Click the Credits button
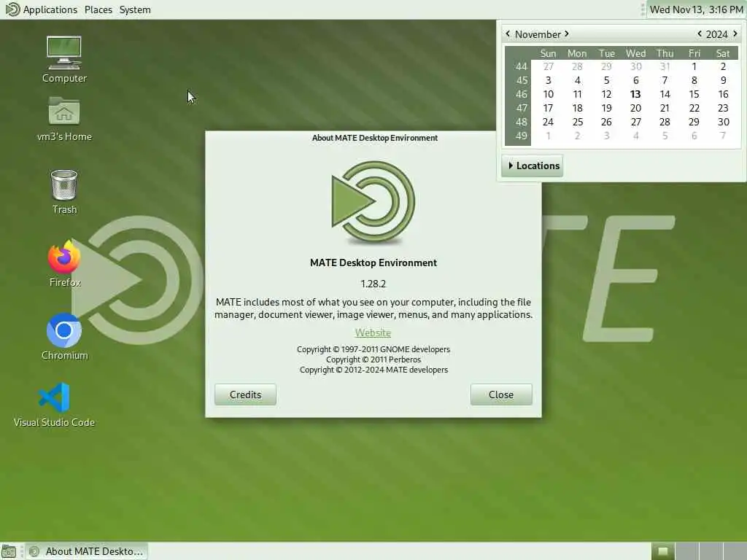747x560 pixels. pyautogui.click(x=245, y=394)
